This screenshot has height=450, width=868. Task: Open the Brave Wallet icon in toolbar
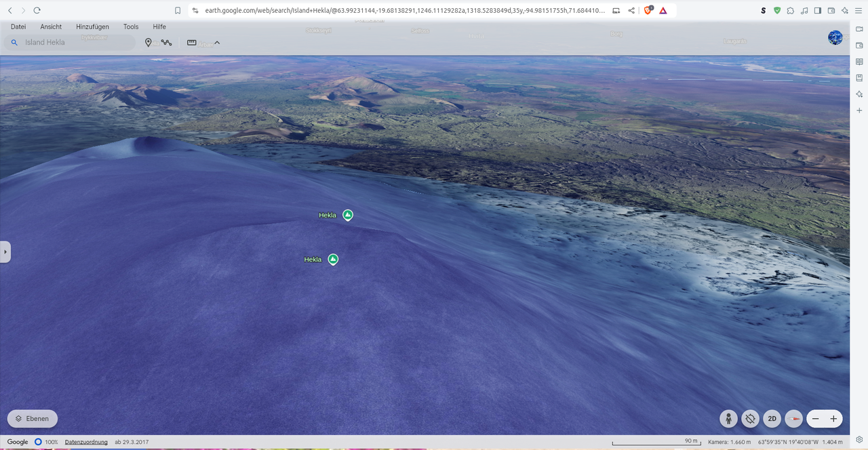(x=831, y=10)
